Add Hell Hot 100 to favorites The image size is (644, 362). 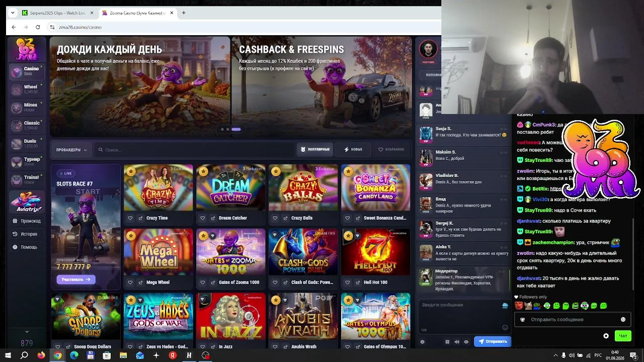point(348,283)
